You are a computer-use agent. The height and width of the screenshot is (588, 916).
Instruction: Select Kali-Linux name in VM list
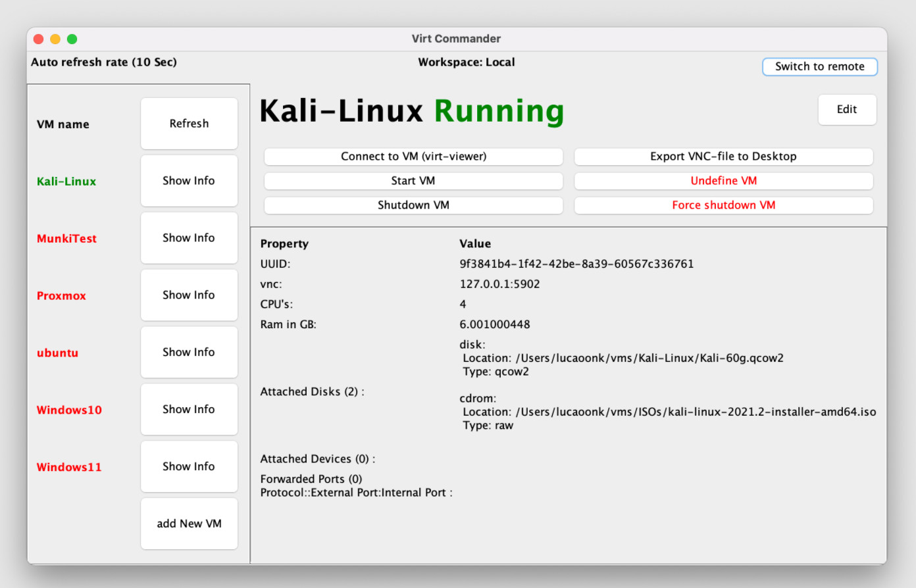click(x=66, y=182)
